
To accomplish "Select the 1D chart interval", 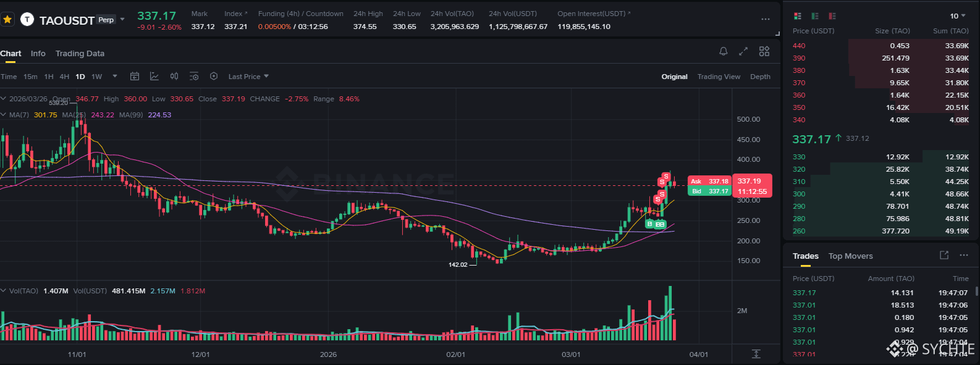I will pos(80,77).
